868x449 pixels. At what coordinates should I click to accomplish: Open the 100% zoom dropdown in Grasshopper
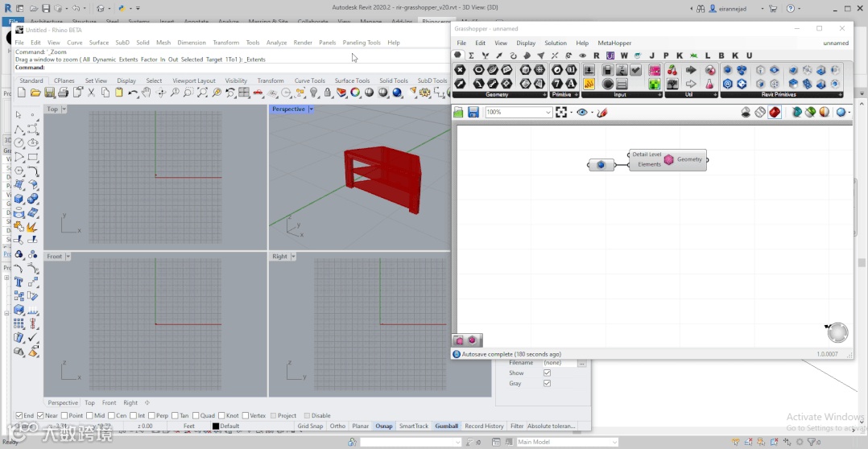point(548,113)
